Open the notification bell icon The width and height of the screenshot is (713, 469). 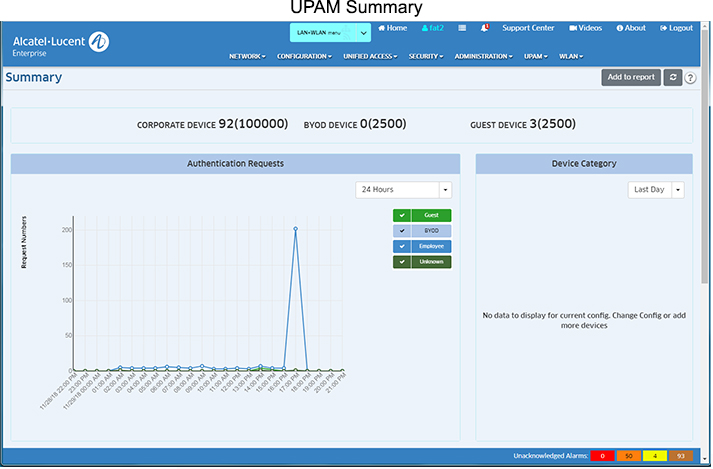485,28
